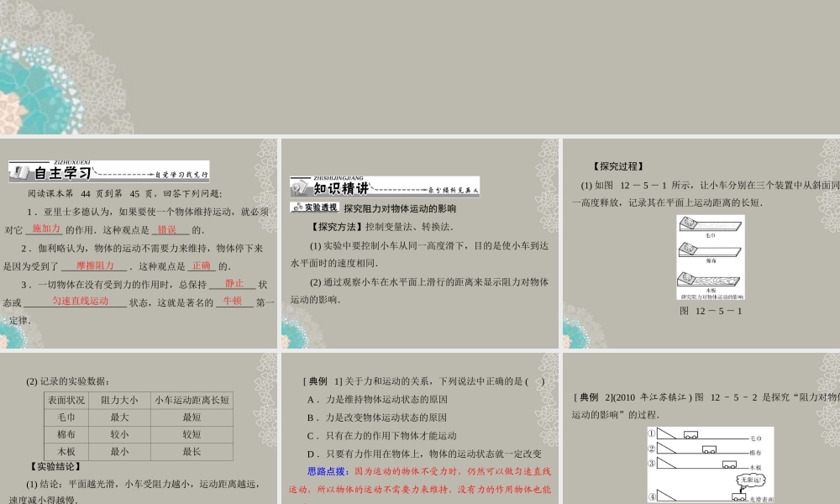Click the icon beside 知识精讲 heading
This screenshot has width=840, height=504.
coord(301,187)
